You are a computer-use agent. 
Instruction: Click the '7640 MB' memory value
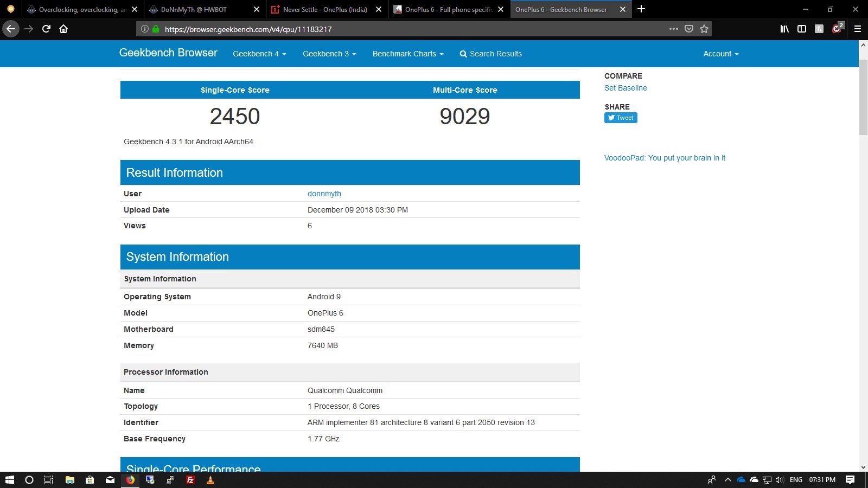coord(323,345)
